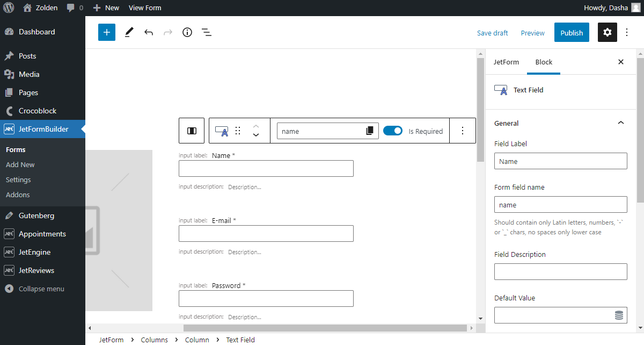The width and height of the screenshot is (644, 345).
Task: Open the List view outline icon
Action: pyautogui.click(x=207, y=32)
